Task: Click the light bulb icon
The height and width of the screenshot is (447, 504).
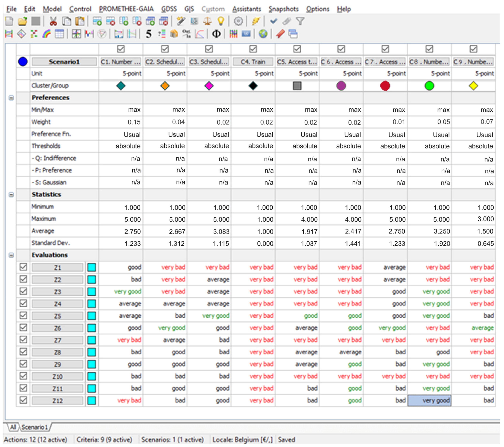Action: tap(221, 21)
